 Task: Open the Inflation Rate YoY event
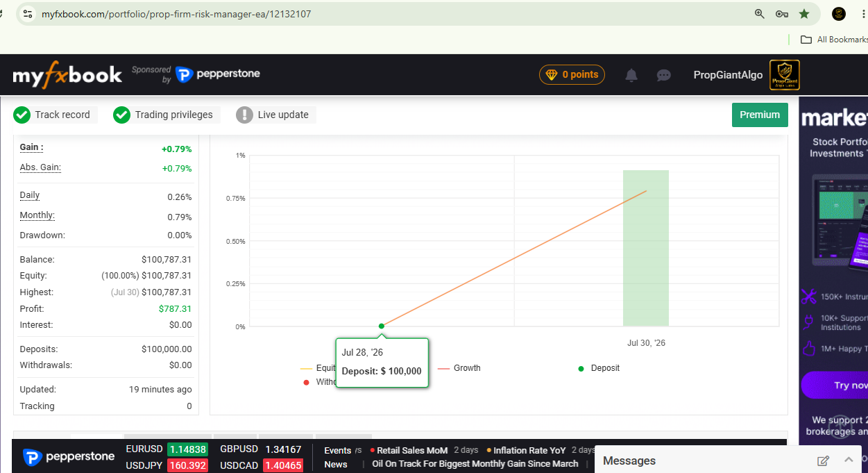click(529, 450)
